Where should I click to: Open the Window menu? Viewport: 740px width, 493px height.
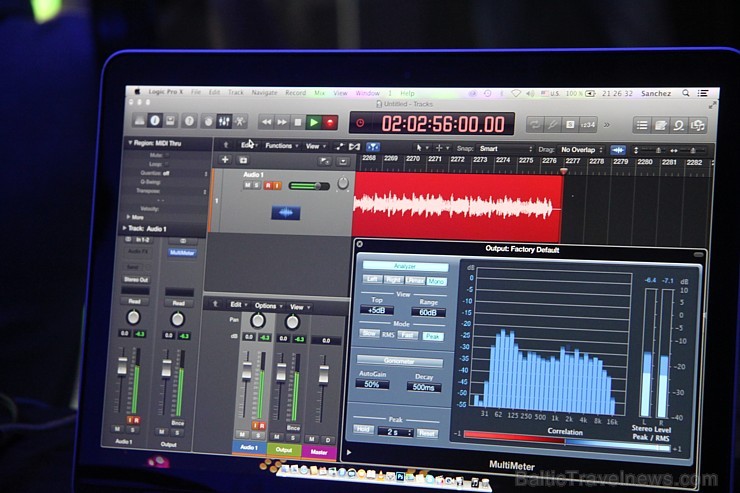click(x=367, y=93)
